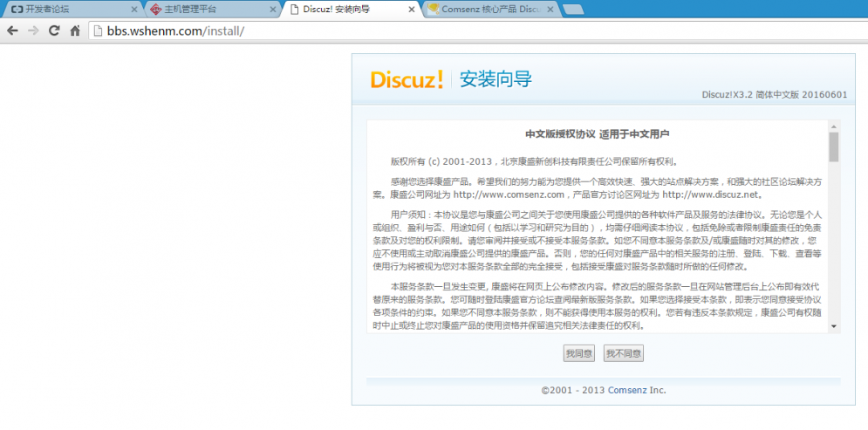
Task: Open the Comsenz link in footer
Action: click(x=627, y=390)
